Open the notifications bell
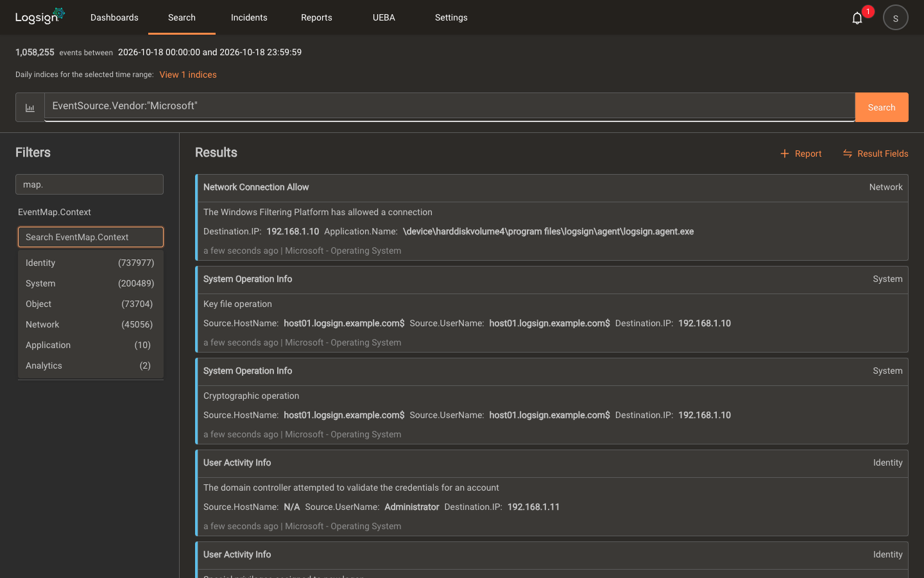The image size is (924, 578). click(x=857, y=18)
